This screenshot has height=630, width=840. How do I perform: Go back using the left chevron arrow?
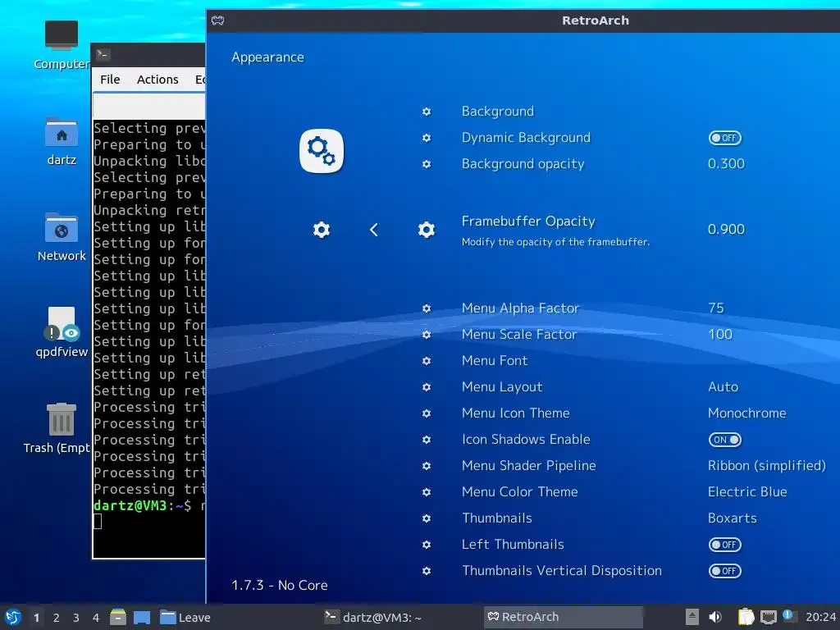pyautogui.click(x=374, y=230)
